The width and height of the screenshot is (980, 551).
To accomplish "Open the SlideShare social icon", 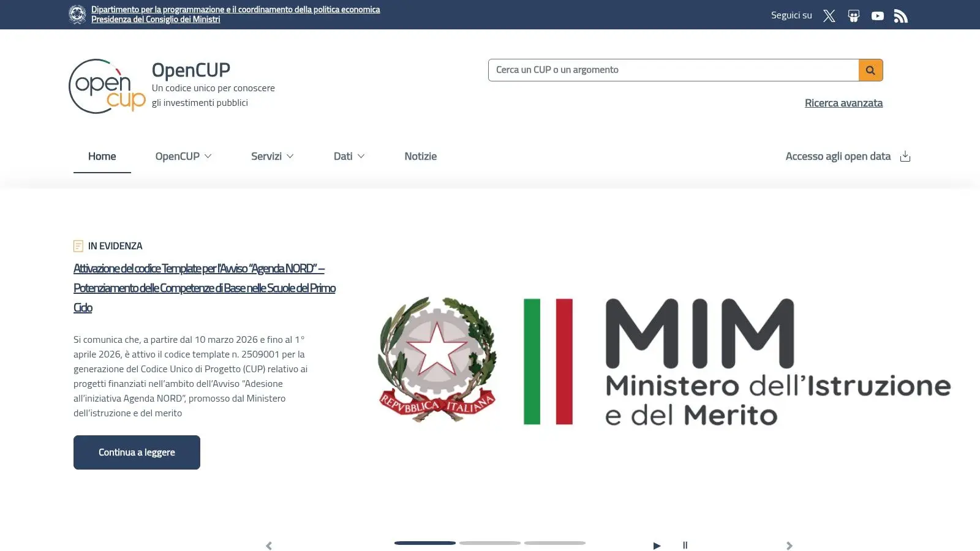I will [853, 15].
